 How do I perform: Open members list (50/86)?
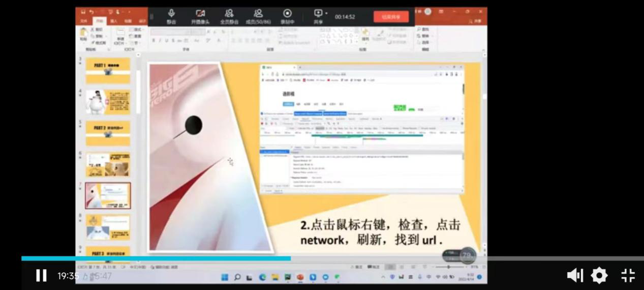(258, 16)
